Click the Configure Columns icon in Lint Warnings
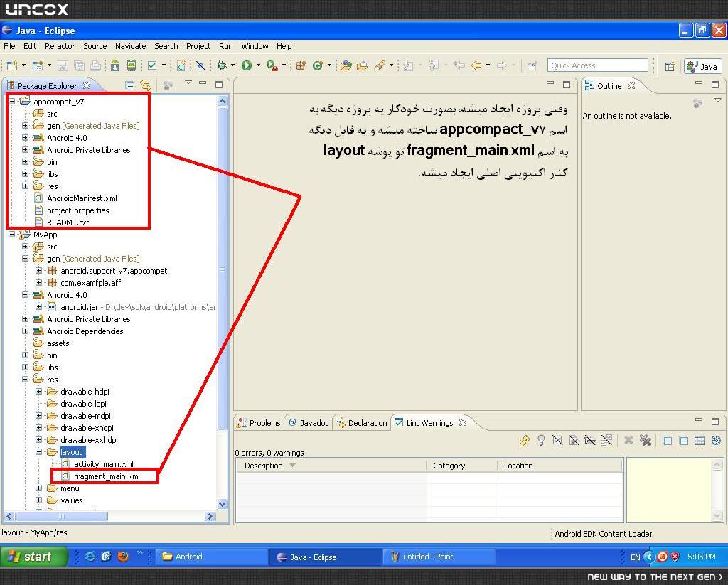Screen dimensions: 728x585 click(x=700, y=440)
